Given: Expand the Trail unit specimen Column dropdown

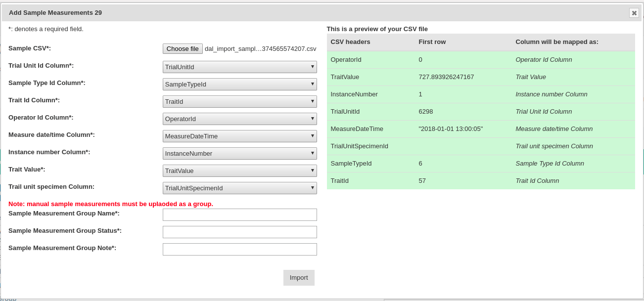Looking at the screenshot, I should click(239, 188).
